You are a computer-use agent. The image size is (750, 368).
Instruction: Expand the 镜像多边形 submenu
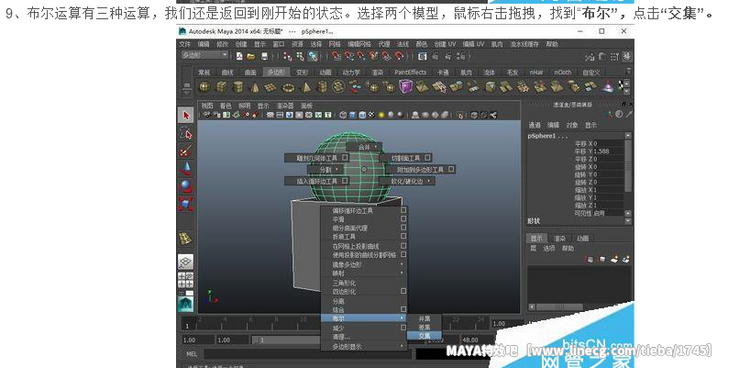pos(364,264)
